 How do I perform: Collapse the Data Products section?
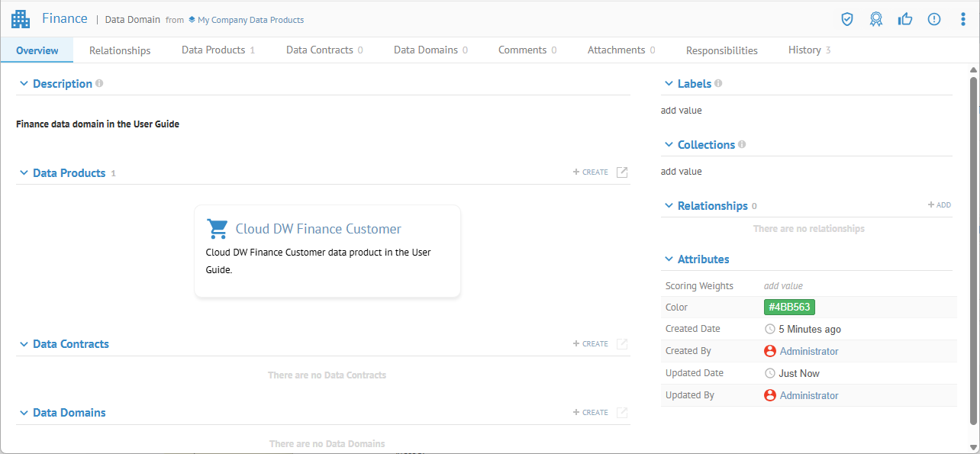point(24,173)
